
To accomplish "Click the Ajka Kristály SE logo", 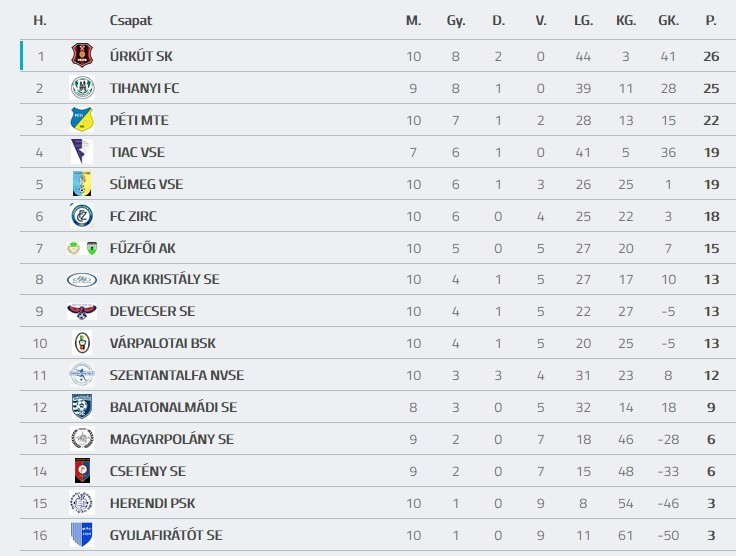I will point(81,280).
